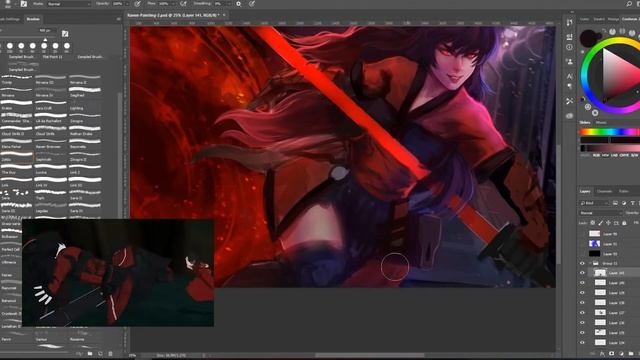Lock image pixels brush icon

tap(600, 223)
